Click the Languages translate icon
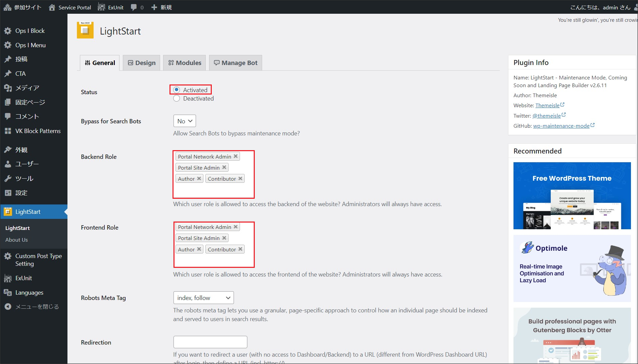Screen dimensions: 638x364 coord(8,293)
